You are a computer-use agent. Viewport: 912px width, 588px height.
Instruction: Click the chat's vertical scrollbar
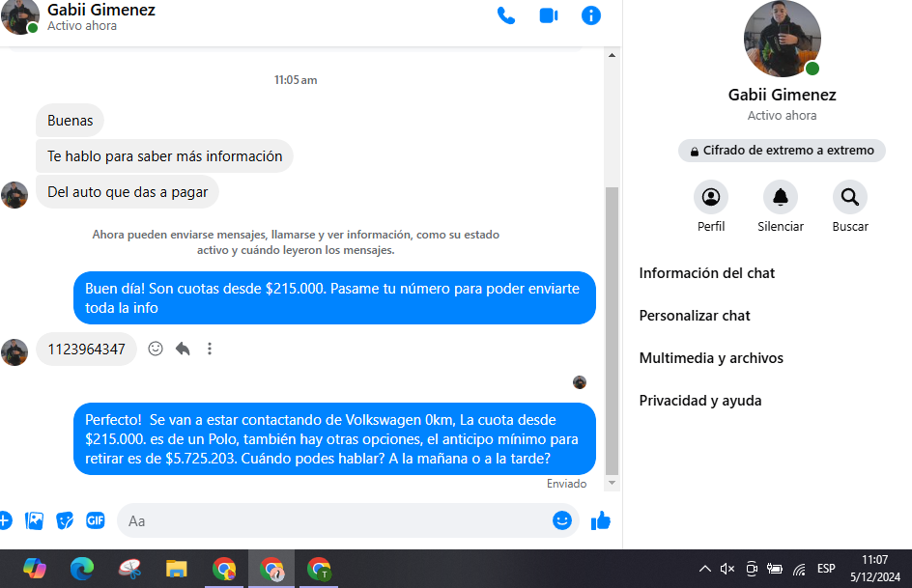612,328
